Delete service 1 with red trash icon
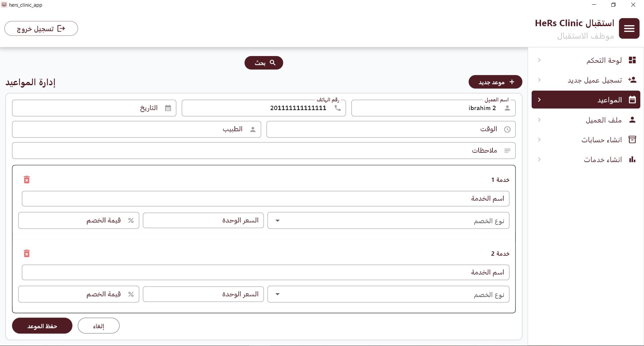The width and height of the screenshot is (644, 346). tap(27, 180)
